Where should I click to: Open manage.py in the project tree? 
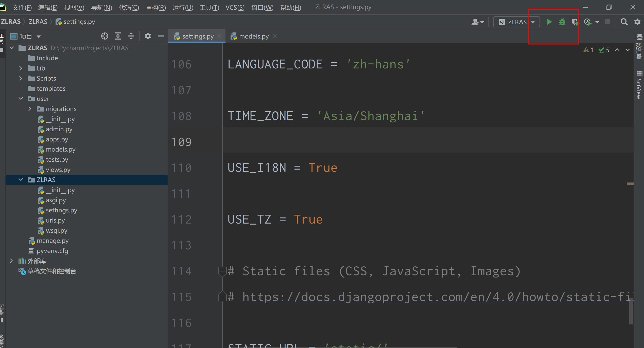pos(53,241)
